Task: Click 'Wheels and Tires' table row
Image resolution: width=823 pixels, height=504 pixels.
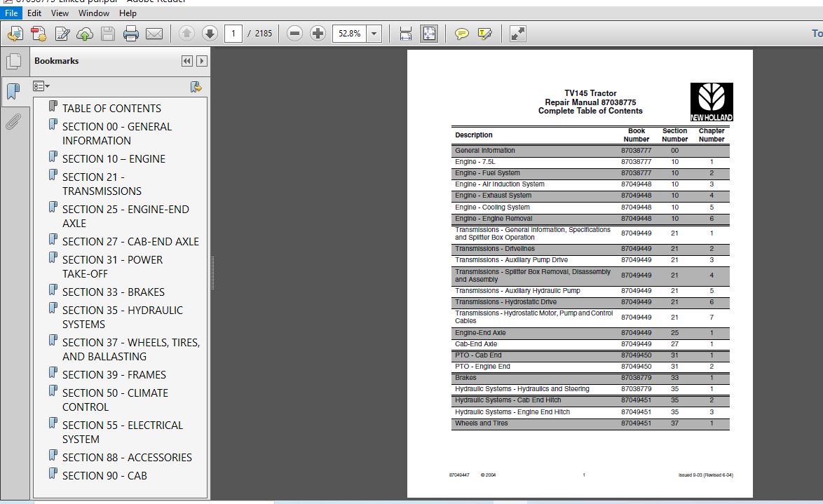Action: pos(590,423)
